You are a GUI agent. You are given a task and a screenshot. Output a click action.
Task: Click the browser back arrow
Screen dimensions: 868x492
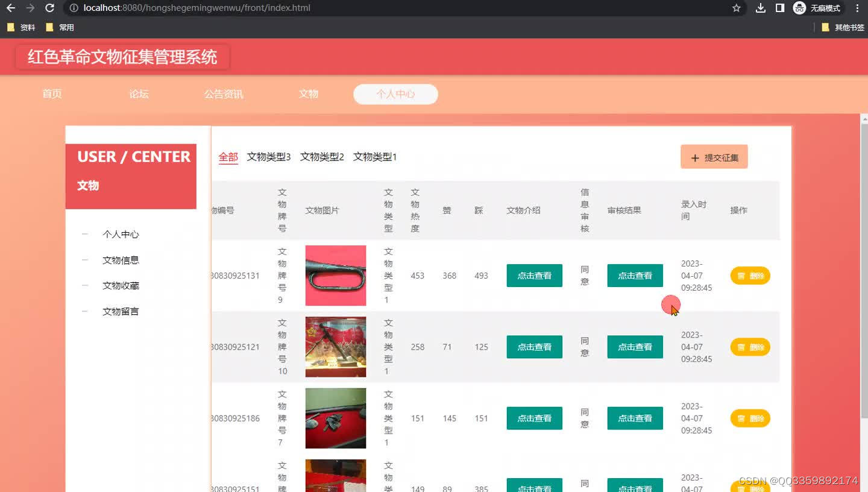point(11,8)
